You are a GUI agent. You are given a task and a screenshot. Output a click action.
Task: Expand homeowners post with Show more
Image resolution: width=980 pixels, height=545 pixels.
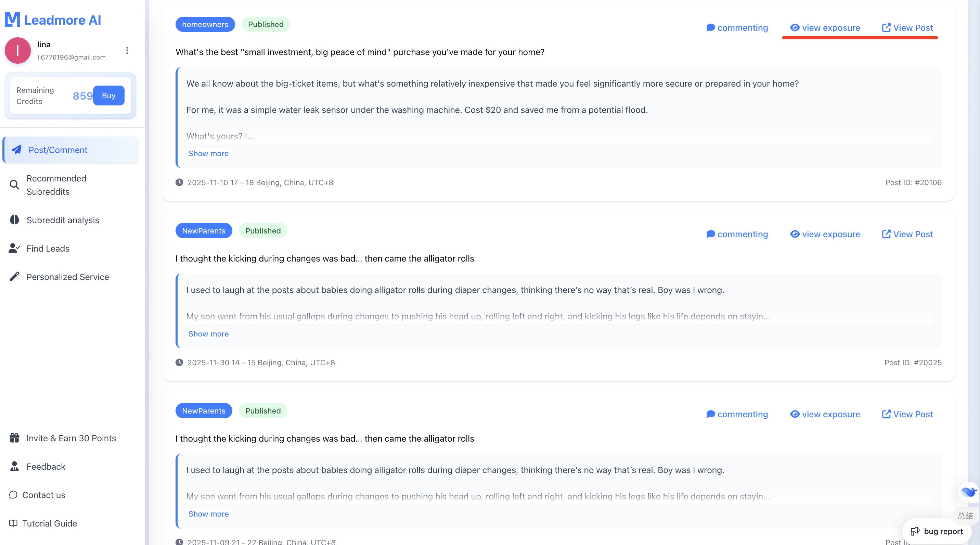pyautogui.click(x=208, y=153)
